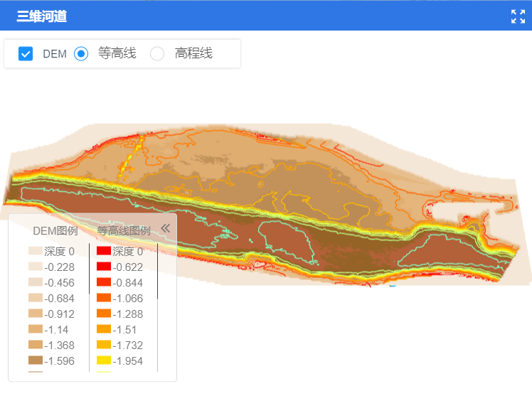This screenshot has height=401, width=532.
Task: Click the -1.596 legend value text
Action: 59,360
